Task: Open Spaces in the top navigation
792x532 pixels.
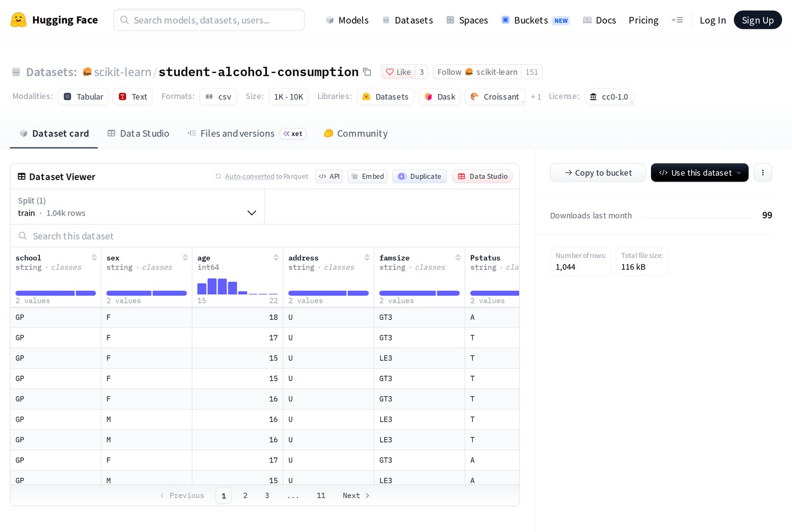Action: pyautogui.click(x=467, y=20)
